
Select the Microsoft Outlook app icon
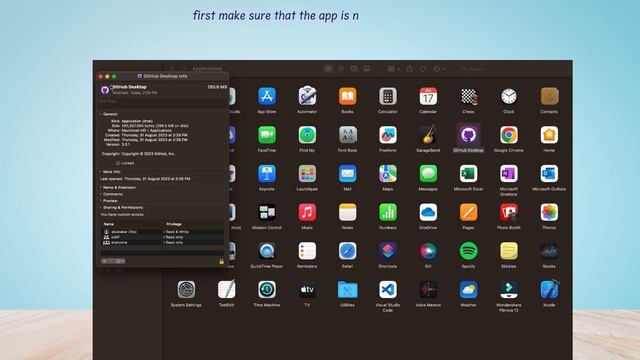pos(549,174)
